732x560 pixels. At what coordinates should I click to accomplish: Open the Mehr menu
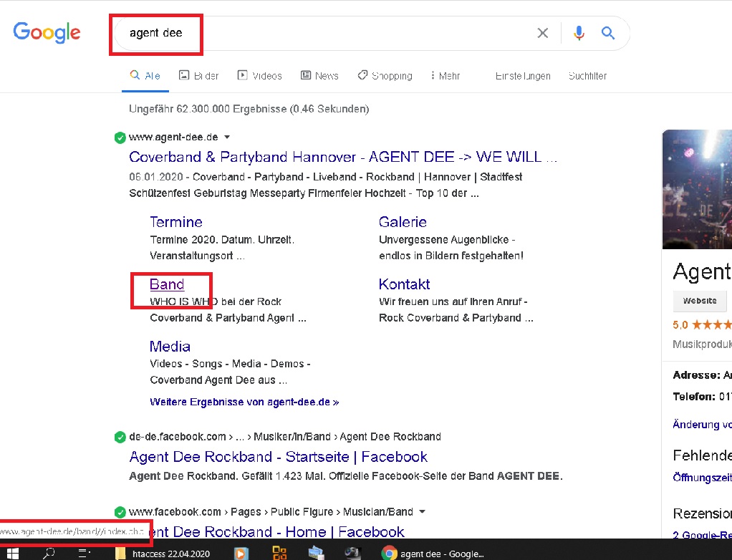tap(446, 76)
